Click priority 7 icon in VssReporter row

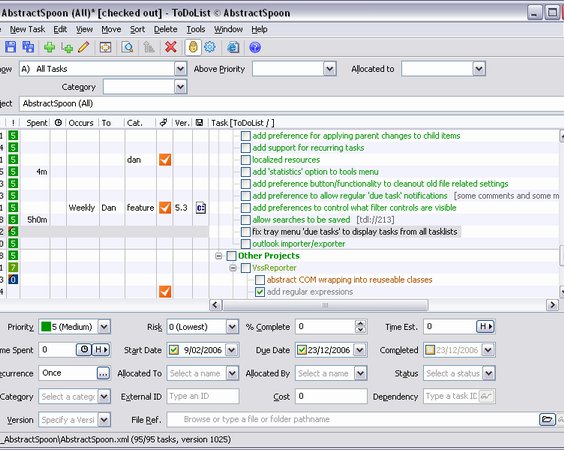[x=13, y=268]
